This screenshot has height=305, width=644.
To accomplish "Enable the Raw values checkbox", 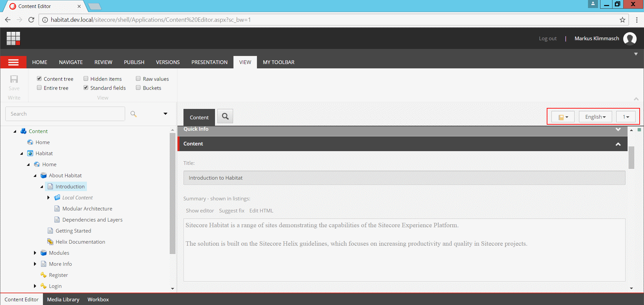I will coord(138,79).
